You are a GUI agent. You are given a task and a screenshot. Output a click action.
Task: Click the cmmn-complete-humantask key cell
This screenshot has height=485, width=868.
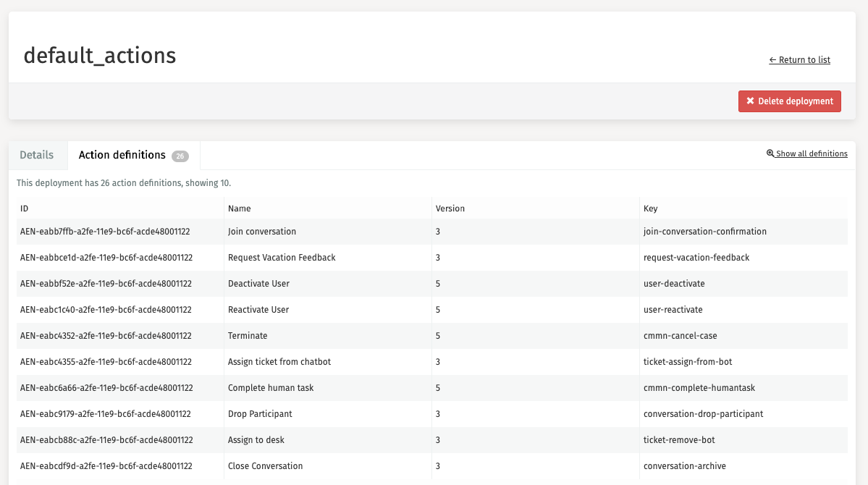(x=699, y=388)
